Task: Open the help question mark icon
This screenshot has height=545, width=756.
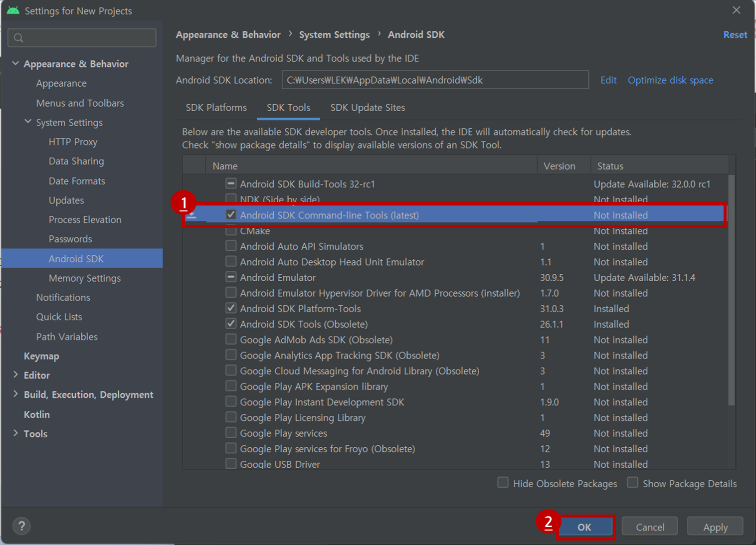Action: click(x=21, y=526)
